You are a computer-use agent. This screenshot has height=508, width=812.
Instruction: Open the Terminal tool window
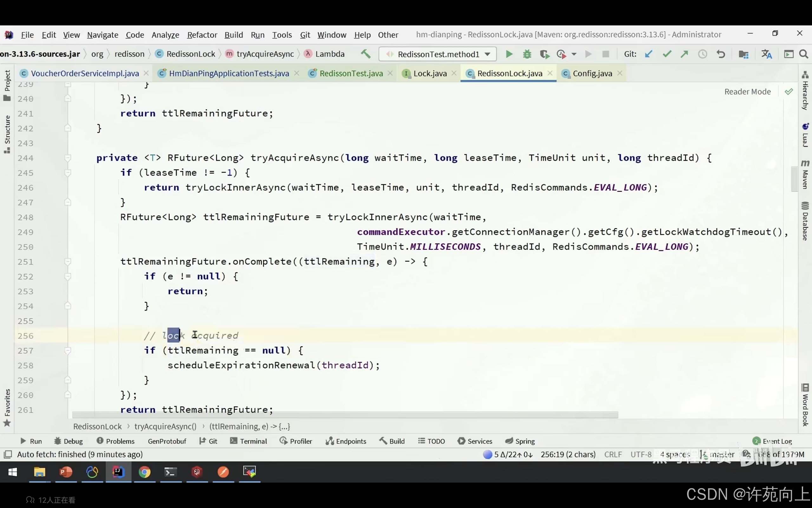click(249, 441)
